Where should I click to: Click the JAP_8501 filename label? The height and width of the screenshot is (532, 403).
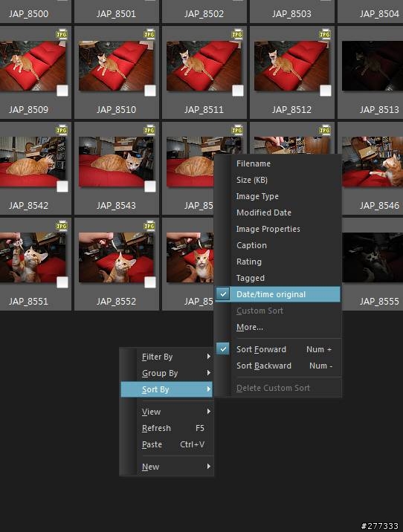pyautogui.click(x=116, y=14)
